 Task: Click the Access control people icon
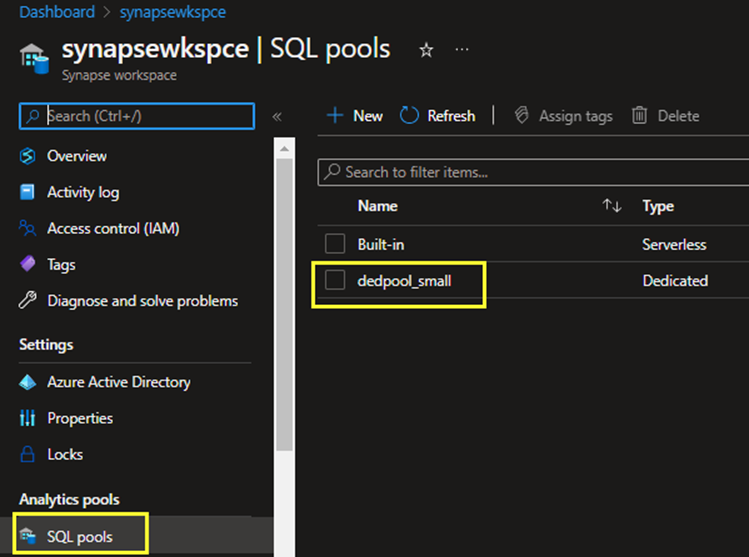(27, 228)
